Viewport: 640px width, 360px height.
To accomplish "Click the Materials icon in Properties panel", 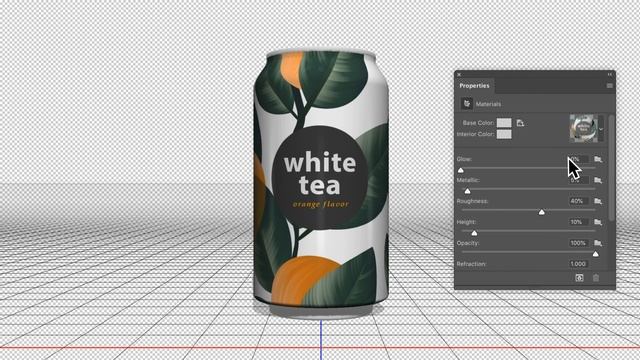I will click(467, 104).
